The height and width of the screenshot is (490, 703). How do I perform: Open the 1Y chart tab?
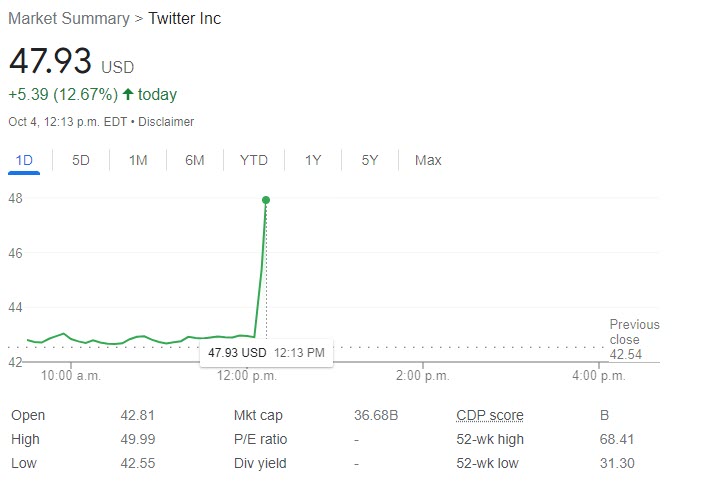tap(313, 160)
